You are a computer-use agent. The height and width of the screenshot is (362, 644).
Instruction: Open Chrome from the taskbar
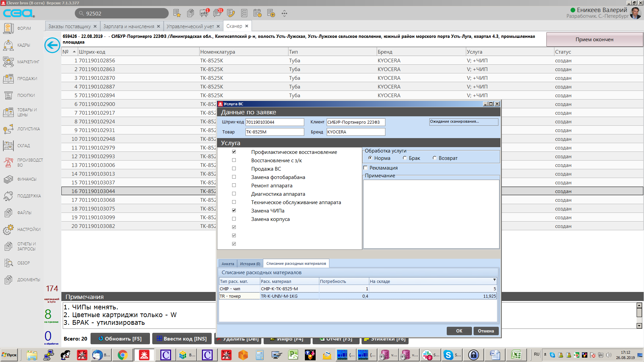[x=122, y=355]
